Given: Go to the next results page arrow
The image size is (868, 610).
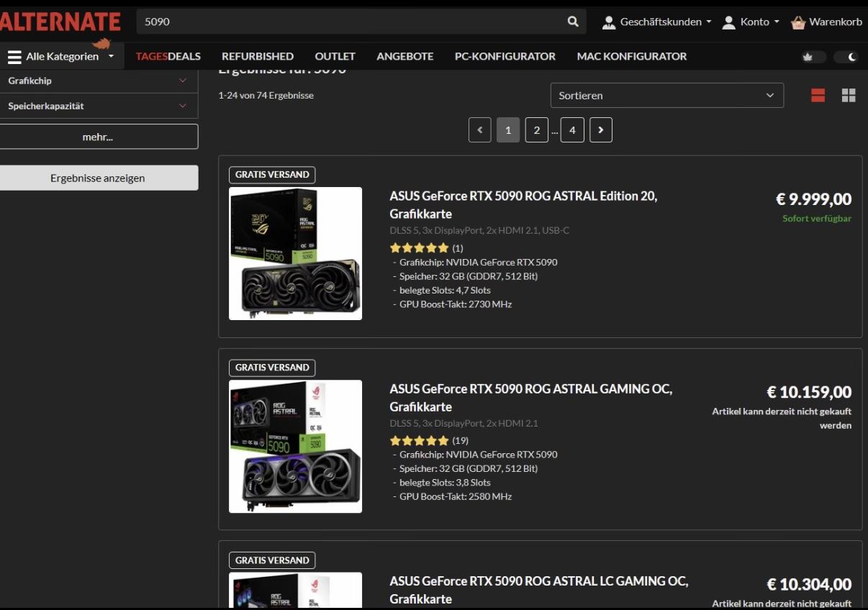Looking at the screenshot, I should pos(601,130).
